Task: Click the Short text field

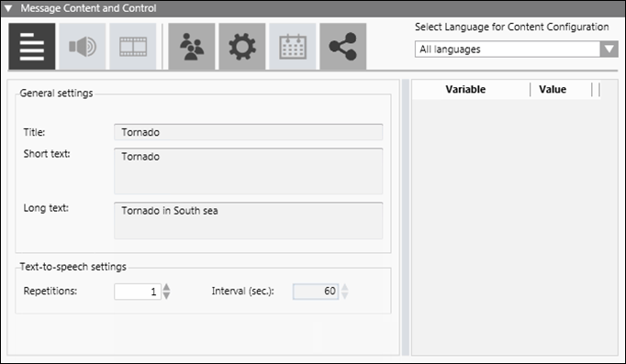Action: [249, 171]
